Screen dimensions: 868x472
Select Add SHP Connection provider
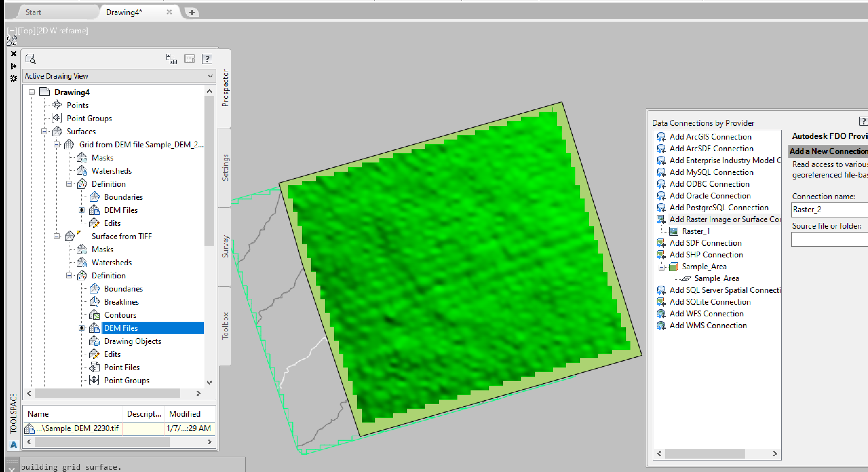pos(706,255)
